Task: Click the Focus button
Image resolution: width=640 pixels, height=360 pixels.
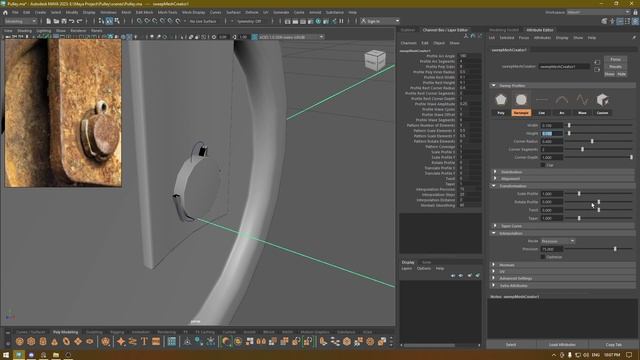Action: tap(615, 60)
